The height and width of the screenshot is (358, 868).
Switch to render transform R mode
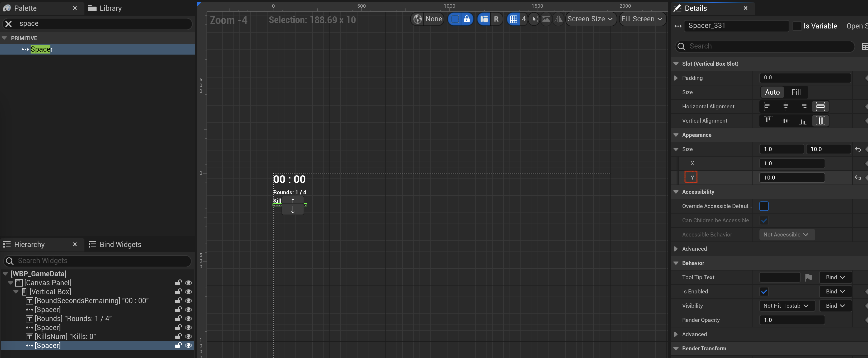click(x=496, y=19)
